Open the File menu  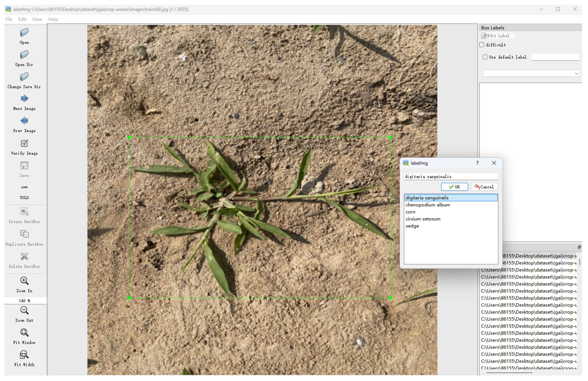(9, 19)
